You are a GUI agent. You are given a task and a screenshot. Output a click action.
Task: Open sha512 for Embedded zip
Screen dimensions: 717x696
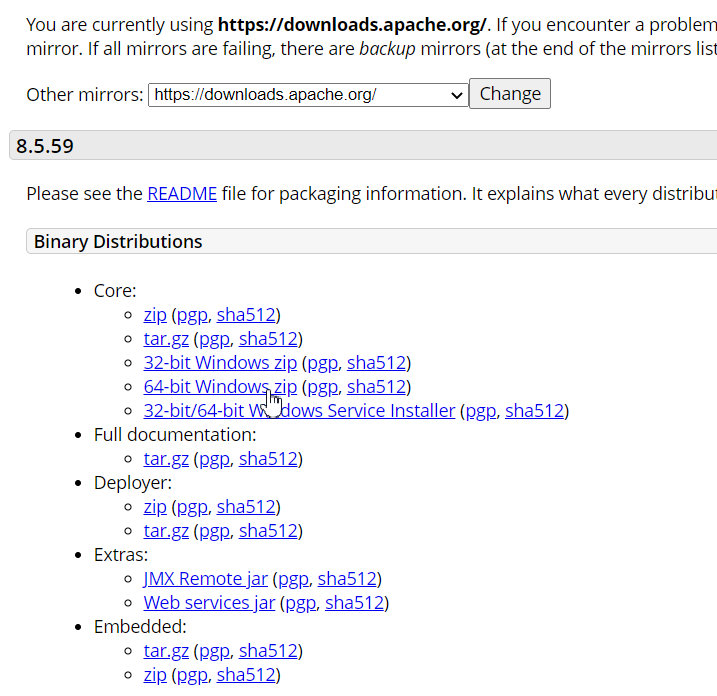tap(246, 675)
